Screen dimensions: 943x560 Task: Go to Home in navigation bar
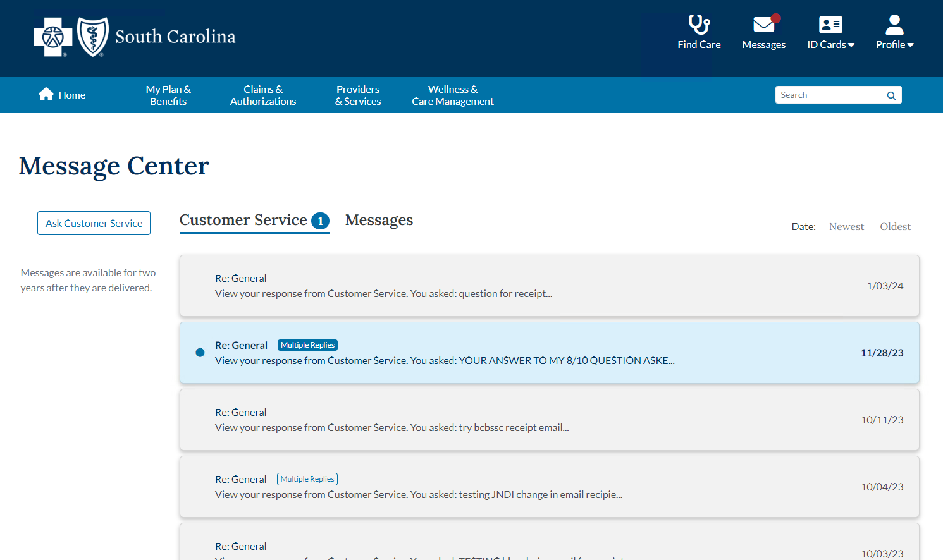coord(62,95)
